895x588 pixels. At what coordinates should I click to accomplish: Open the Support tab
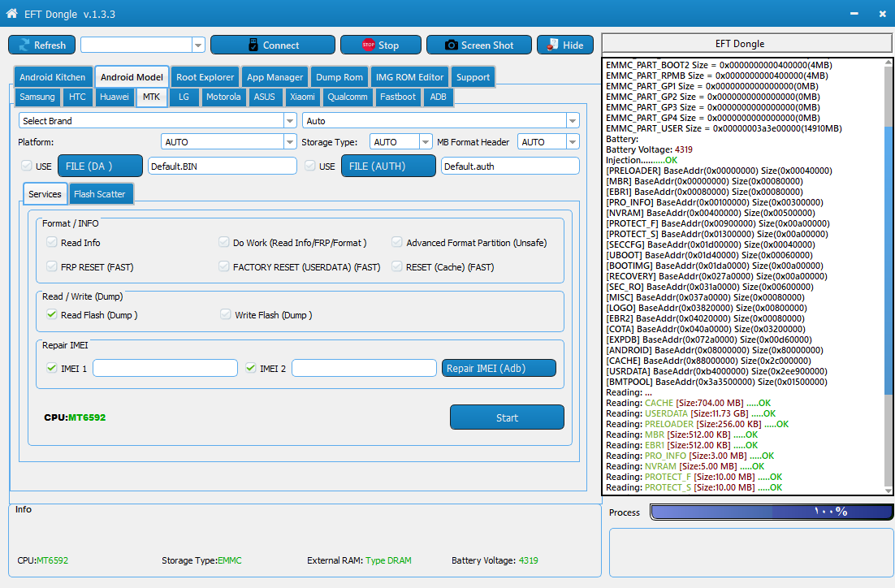(x=473, y=77)
